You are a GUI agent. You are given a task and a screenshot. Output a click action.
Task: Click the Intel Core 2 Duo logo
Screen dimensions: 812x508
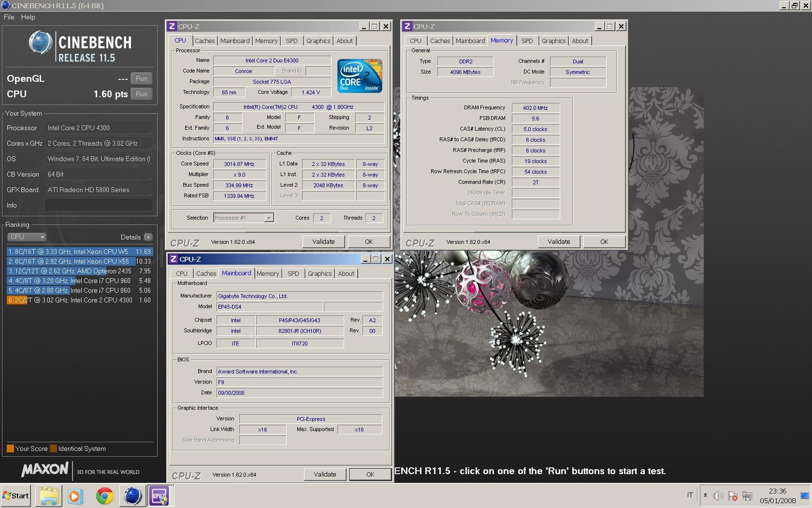click(x=360, y=75)
